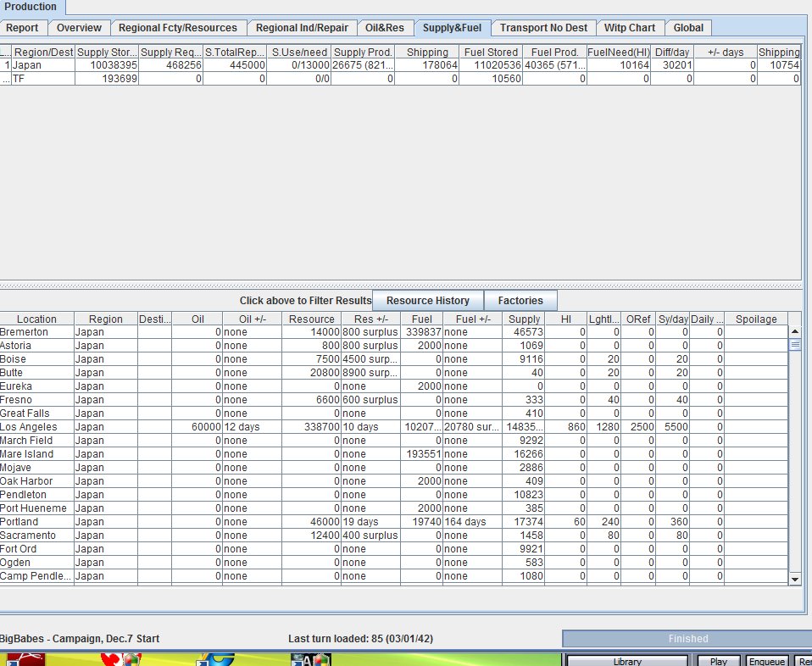This screenshot has width=812, height=666.
Task: Sort by Lghtl... column header
Action: click(603, 319)
